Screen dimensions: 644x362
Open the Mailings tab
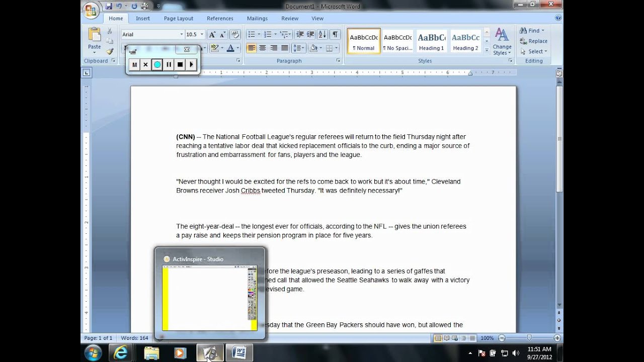tap(257, 19)
